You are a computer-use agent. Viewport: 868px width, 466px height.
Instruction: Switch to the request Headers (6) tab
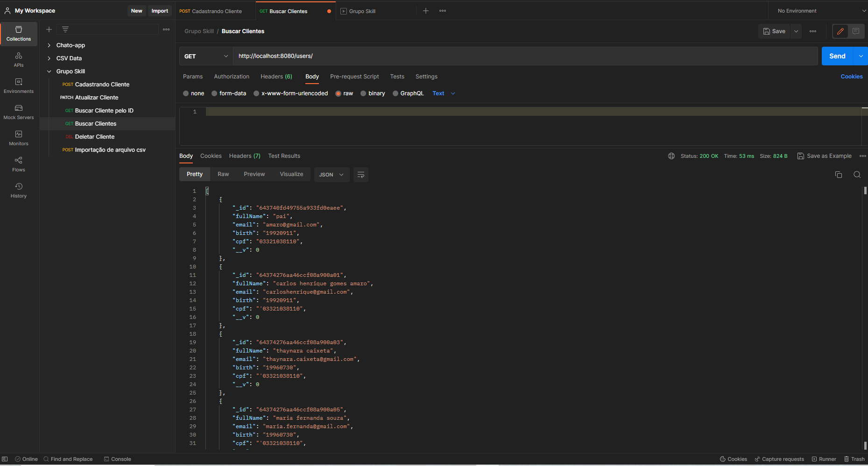[x=276, y=77]
